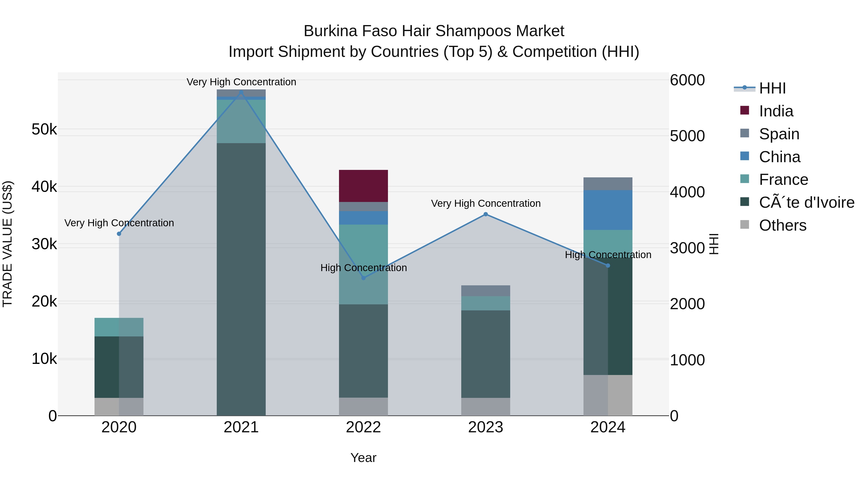Click the 'Import Shipment by Countries' subtitle line

434,52
